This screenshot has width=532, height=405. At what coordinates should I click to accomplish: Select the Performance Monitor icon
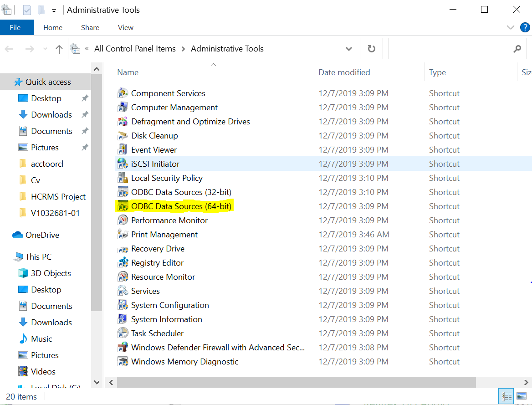(x=123, y=220)
